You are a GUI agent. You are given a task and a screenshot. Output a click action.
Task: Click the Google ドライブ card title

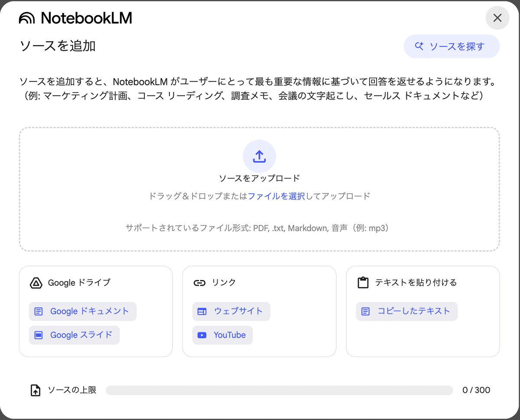79,283
